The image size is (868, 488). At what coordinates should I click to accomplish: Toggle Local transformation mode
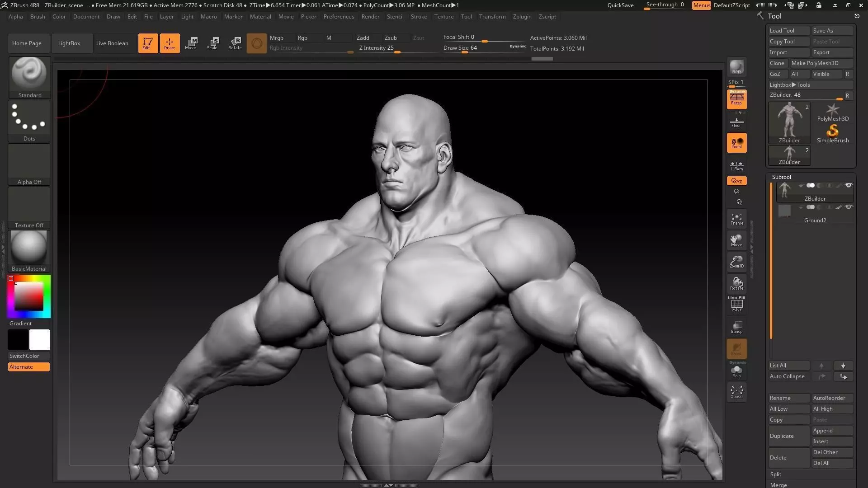[x=736, y=143]
